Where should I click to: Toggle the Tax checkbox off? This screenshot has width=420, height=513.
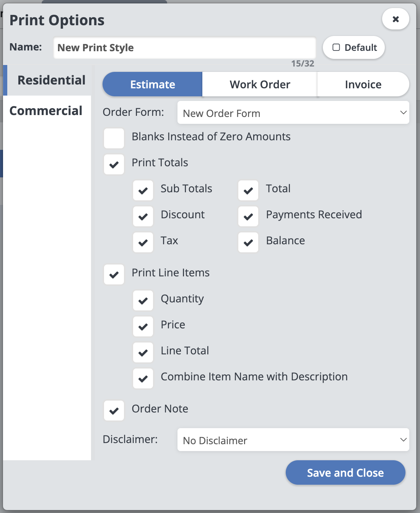143,242
